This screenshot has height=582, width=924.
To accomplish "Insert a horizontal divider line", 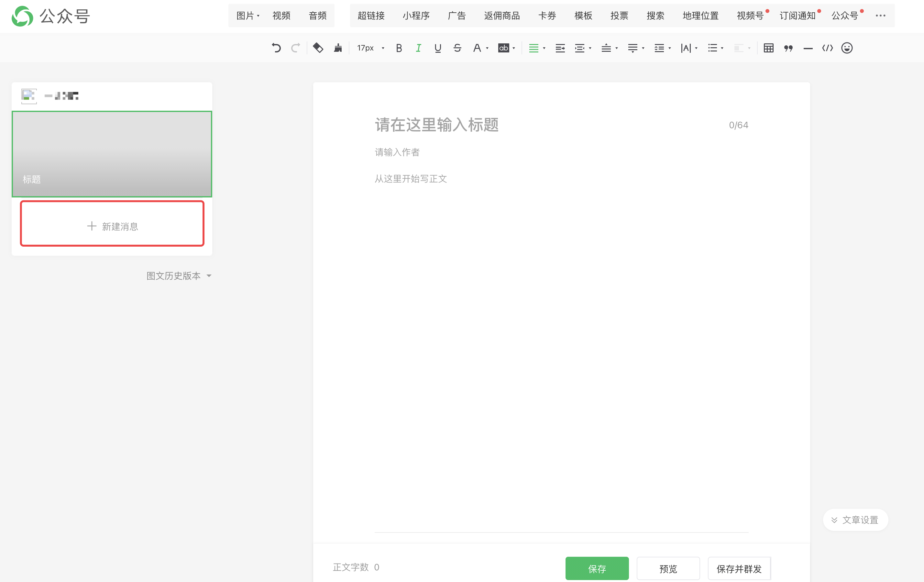I will click(808, 48).
